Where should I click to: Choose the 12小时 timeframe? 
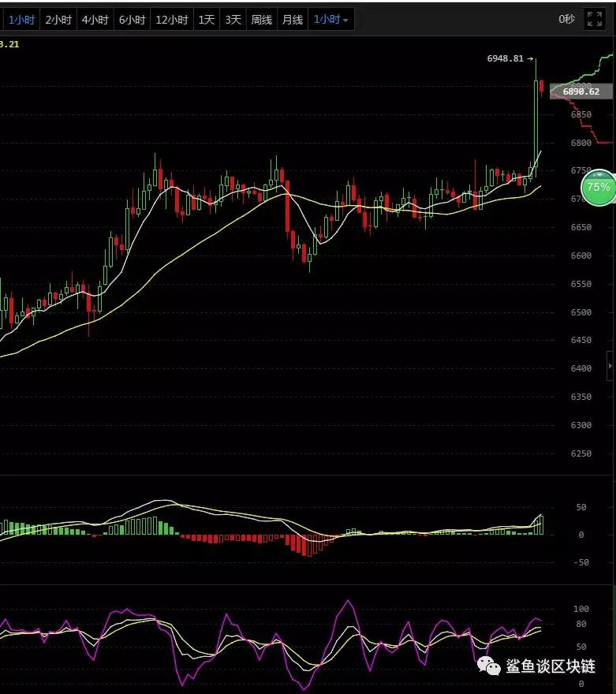point(172,20)
